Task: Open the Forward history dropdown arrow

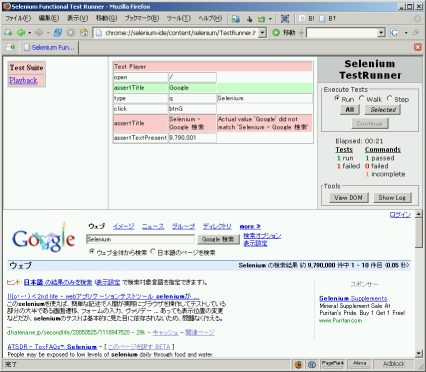Action: click(x=48, y=33)
